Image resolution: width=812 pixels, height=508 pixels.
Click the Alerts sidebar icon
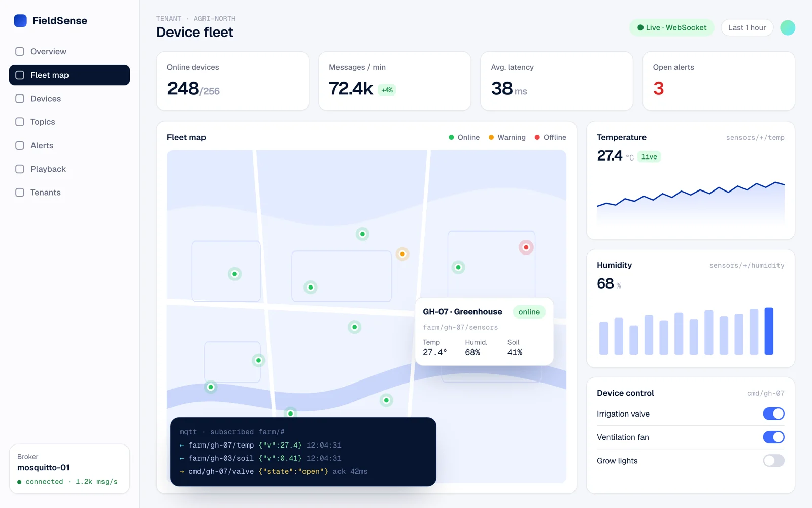pos(20,145)
